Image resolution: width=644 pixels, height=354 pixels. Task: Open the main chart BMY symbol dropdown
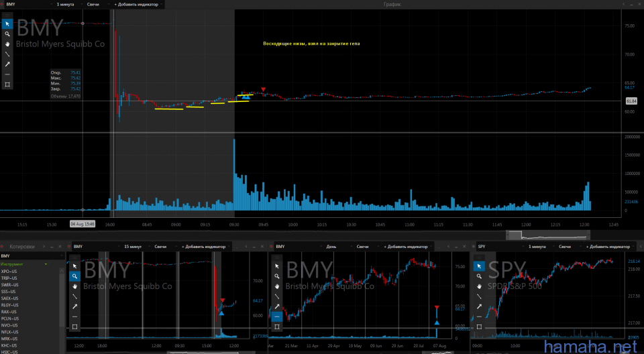(29, 5)
